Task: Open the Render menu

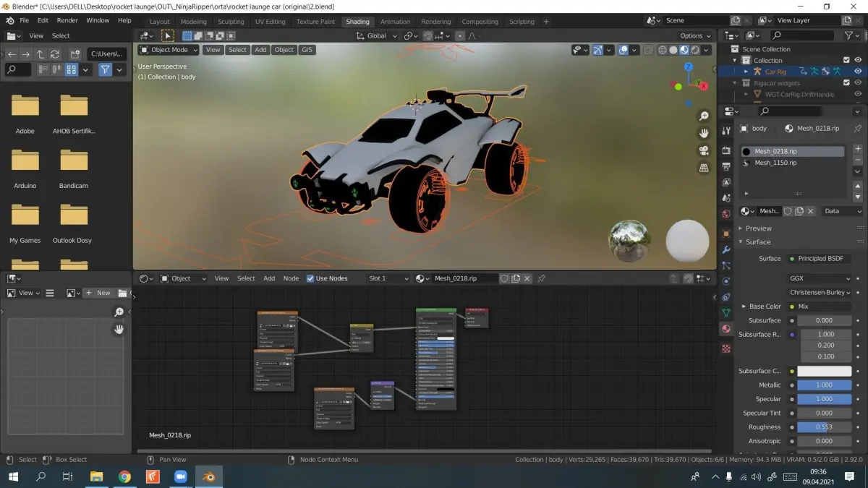Action: coord(67,20)
